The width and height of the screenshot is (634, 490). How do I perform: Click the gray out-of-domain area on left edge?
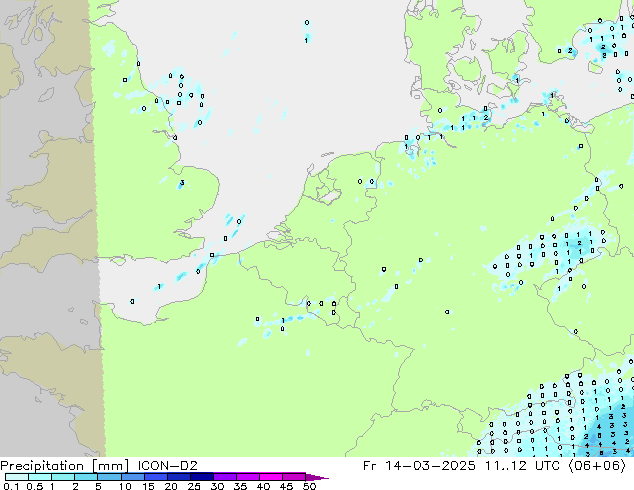[45, 250]
